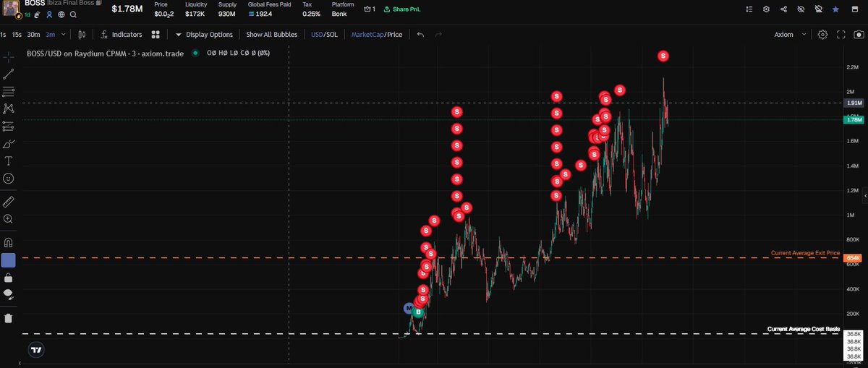Take a chart snapshot with camera icon
Screen dimensions: 868x368
(x=859, y=34)
